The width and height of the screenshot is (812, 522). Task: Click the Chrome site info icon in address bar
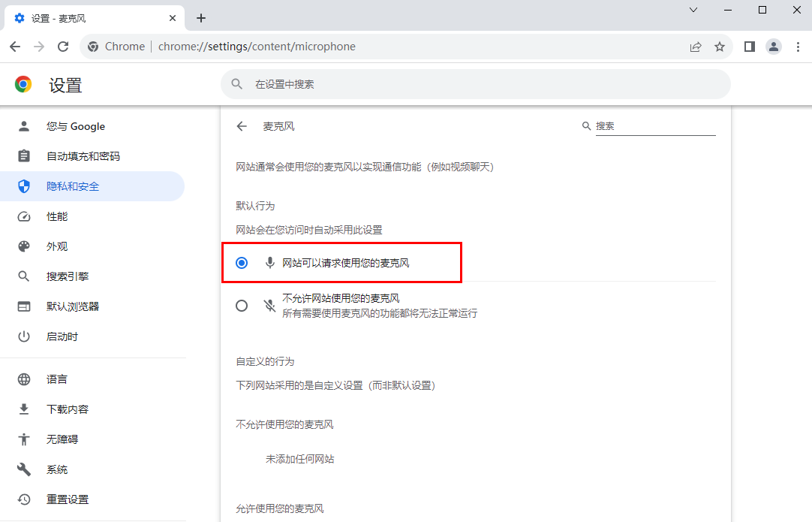click(93, 47)
